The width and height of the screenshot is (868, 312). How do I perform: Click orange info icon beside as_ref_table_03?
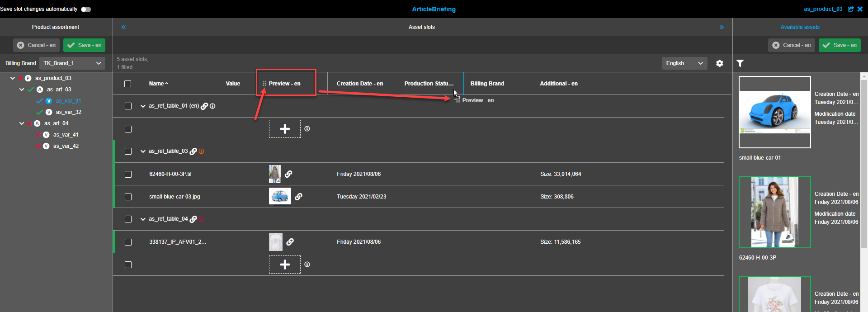tap(202, 151)
